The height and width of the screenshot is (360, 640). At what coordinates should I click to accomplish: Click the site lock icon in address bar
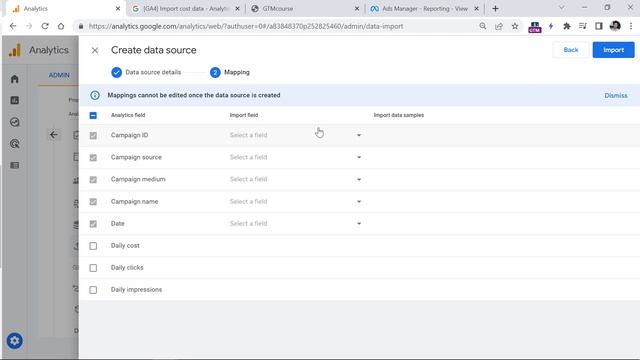[x=81, y=26]
